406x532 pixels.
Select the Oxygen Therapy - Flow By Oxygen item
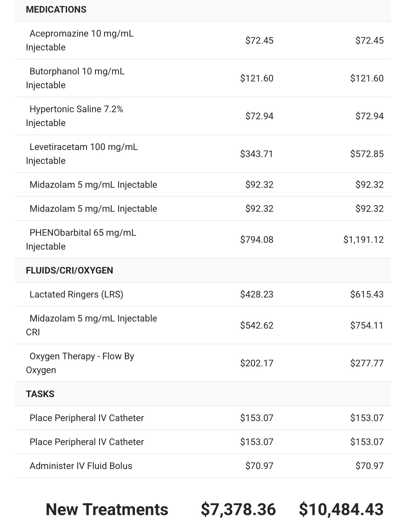point(80,363)
